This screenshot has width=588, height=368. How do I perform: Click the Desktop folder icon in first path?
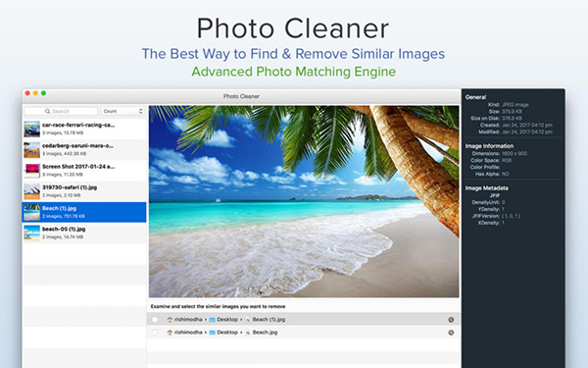[x=213, y=320]
